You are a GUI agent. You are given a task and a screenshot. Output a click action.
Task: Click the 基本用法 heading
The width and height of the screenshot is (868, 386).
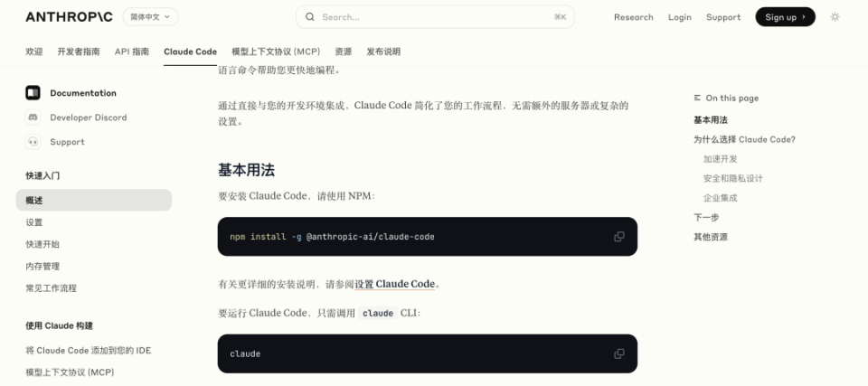coord(246,170)
